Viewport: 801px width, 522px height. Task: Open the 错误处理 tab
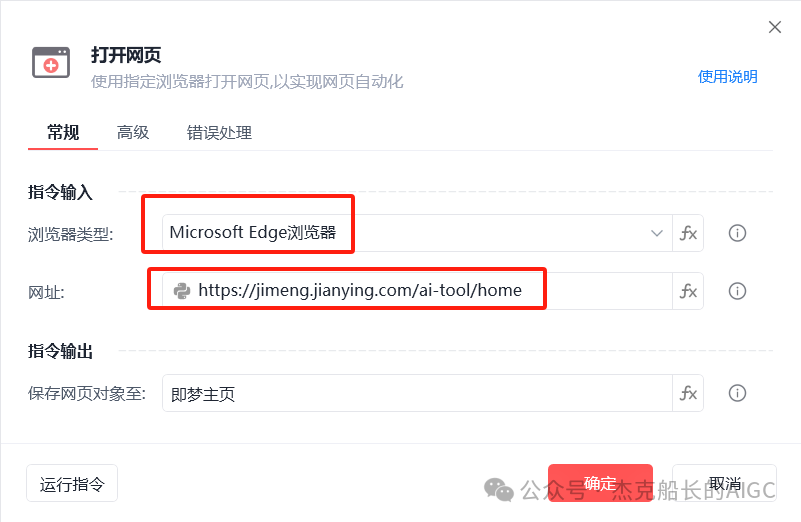coord(219,133)
